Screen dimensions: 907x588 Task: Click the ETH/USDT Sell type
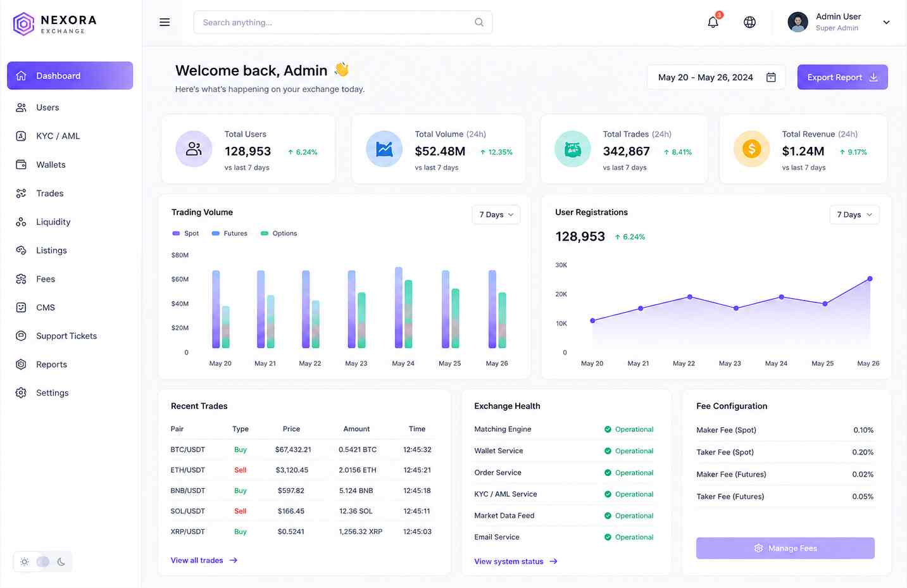click(240, 470)
